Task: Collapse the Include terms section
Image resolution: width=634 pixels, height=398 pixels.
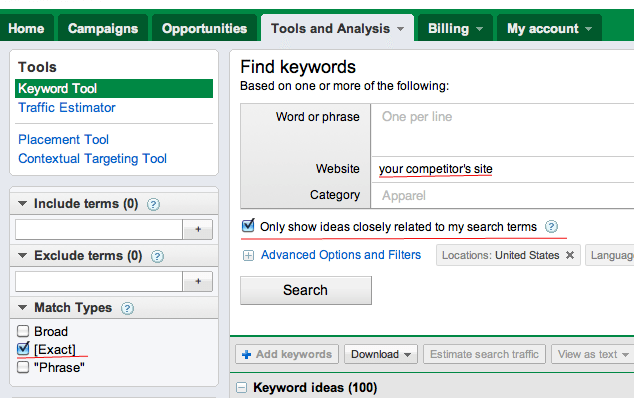Action: [x=23, y=203]
